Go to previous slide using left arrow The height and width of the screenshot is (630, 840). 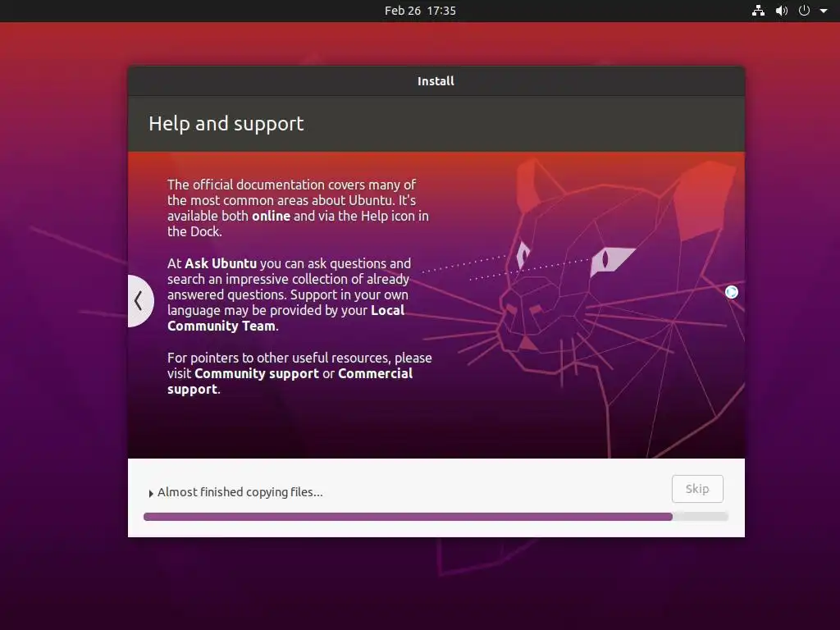[x=139, y=300]
